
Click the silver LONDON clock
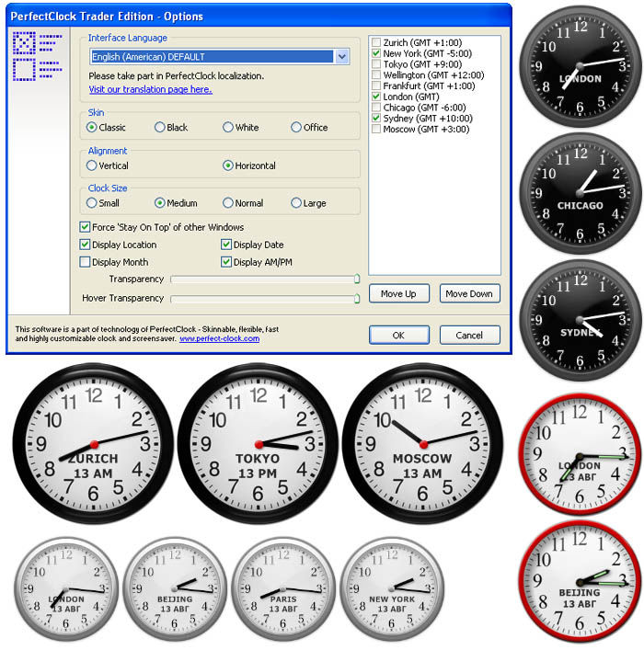(x=66, y=589)
